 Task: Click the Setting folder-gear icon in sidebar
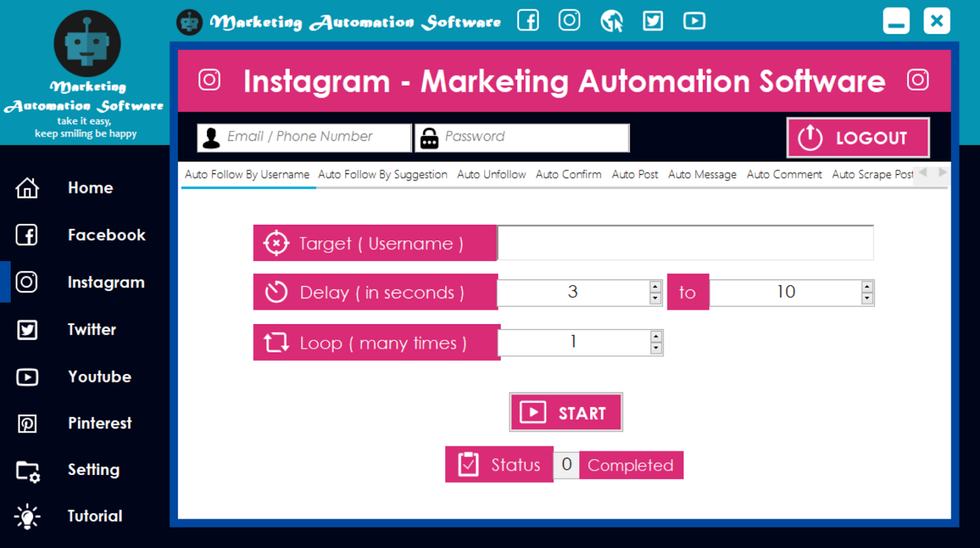point(28,471)
